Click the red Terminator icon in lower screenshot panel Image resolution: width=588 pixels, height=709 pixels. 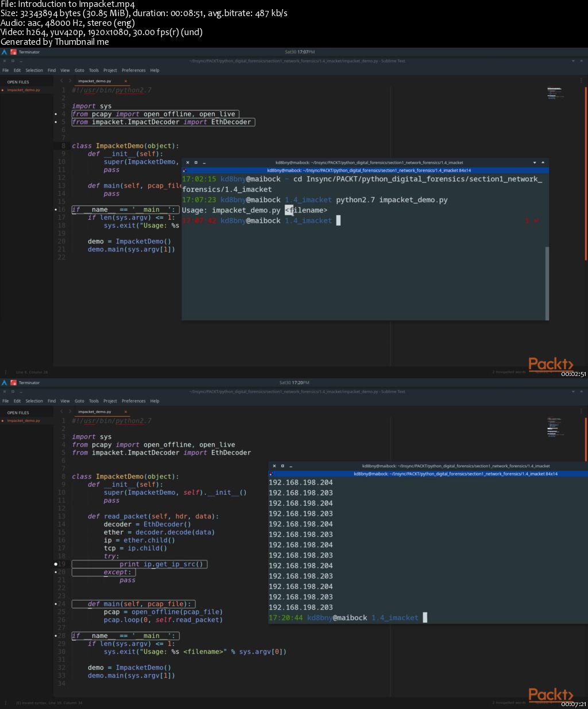click(x=13, y=383)
